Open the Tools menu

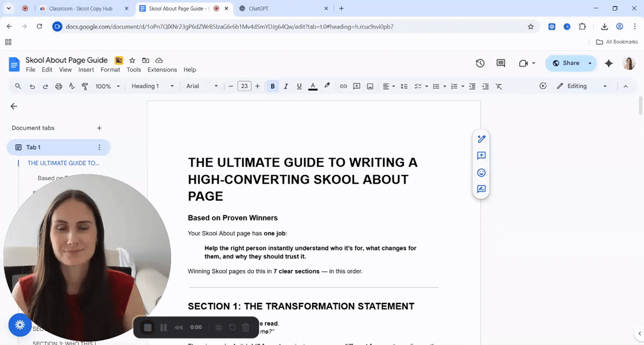(x=134, y=70)
